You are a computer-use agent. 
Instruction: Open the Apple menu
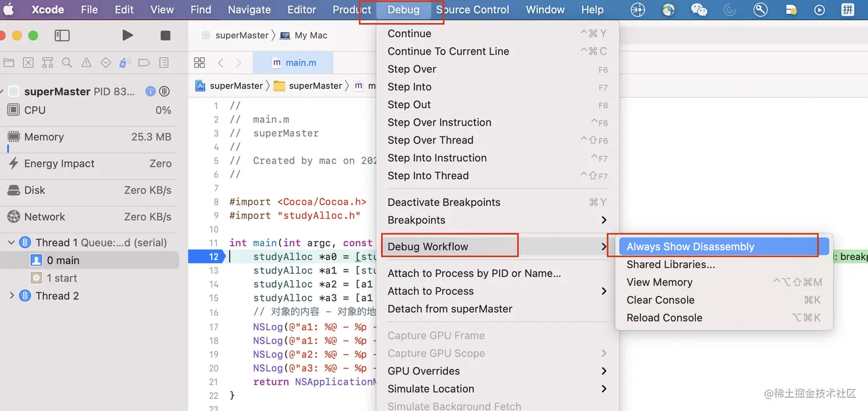click(9, 10)
